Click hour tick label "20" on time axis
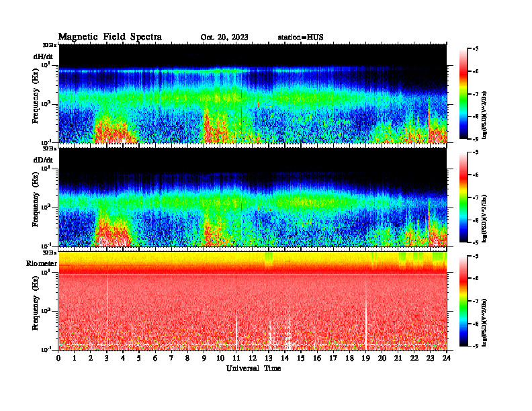Viewport: 532px width, 411px height. 382,359
